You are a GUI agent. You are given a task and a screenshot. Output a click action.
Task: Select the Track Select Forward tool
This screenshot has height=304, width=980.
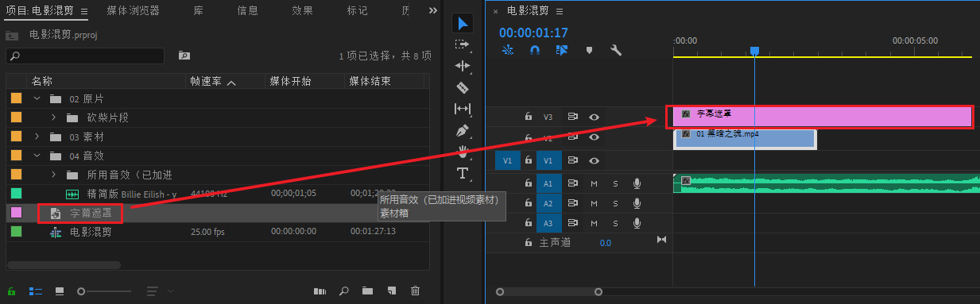click(463, 45)
